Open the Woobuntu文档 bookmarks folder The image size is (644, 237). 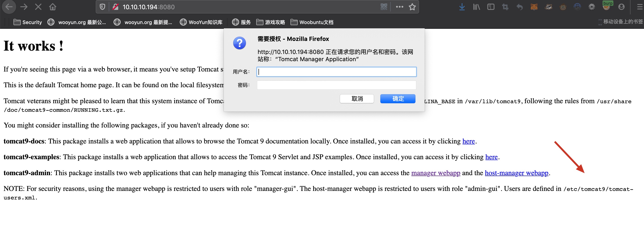[312, 22]
